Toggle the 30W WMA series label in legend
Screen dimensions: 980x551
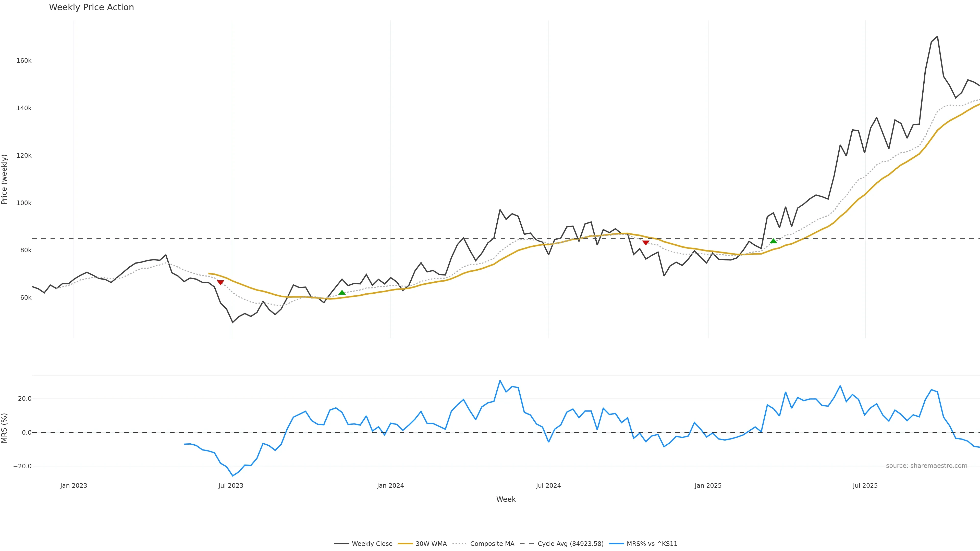tap(431, 544)
